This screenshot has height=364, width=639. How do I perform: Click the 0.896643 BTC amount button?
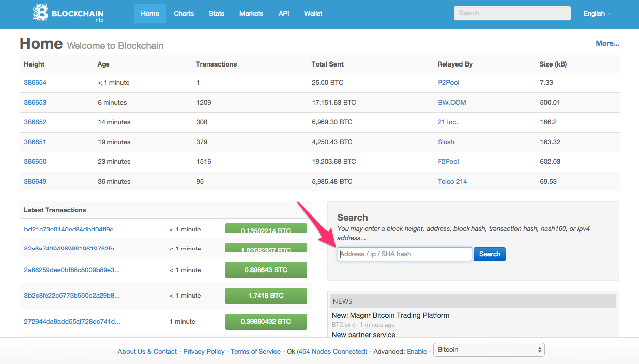[x=266, y=270]
